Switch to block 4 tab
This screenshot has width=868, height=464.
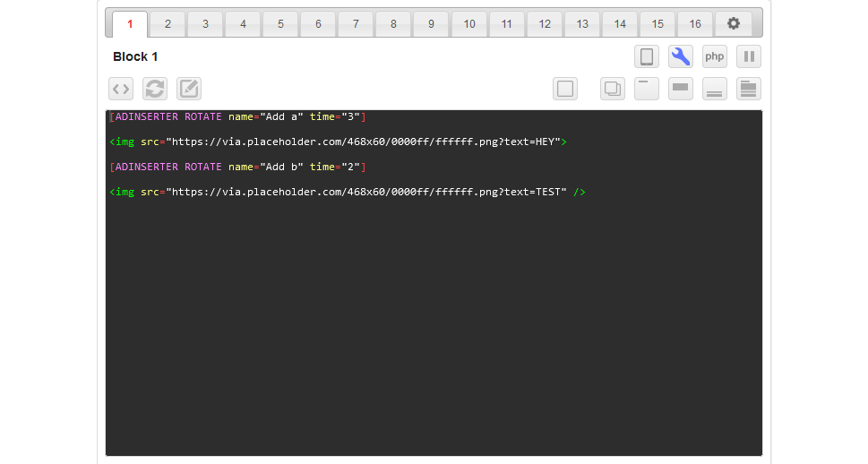point(243,24)
